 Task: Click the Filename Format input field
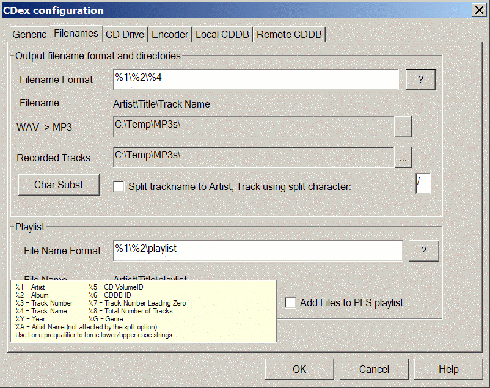(x=256, y=79)
